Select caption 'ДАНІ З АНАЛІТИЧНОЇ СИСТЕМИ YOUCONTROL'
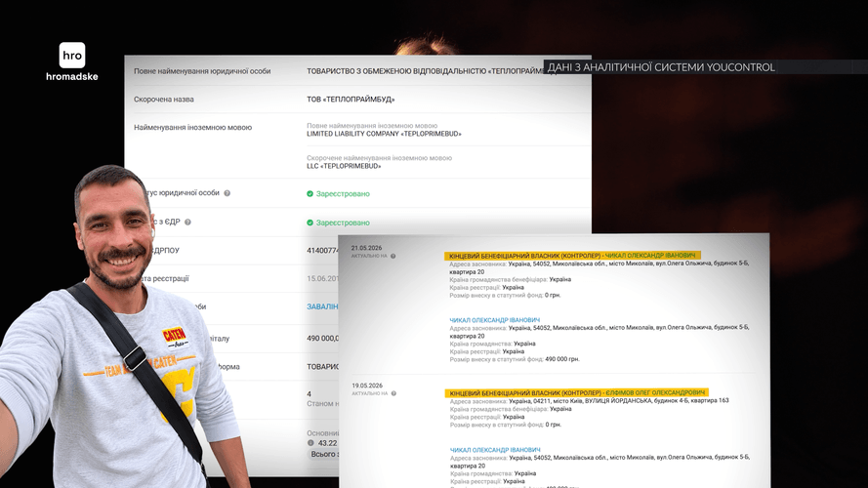Image resolution: width=868 pixels, height=488 pixels. click(661, 67)
